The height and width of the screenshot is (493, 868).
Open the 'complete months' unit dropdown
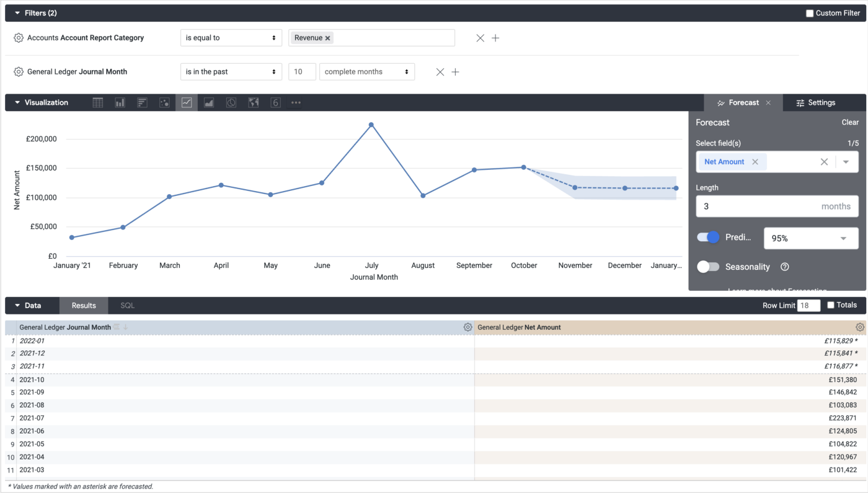click(x=366, y=71)
